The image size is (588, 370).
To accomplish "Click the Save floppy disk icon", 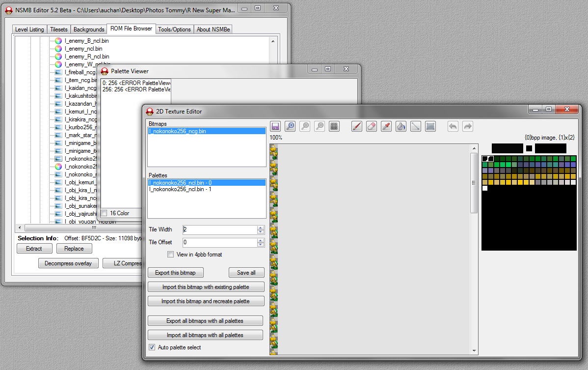I will (275, 126).
